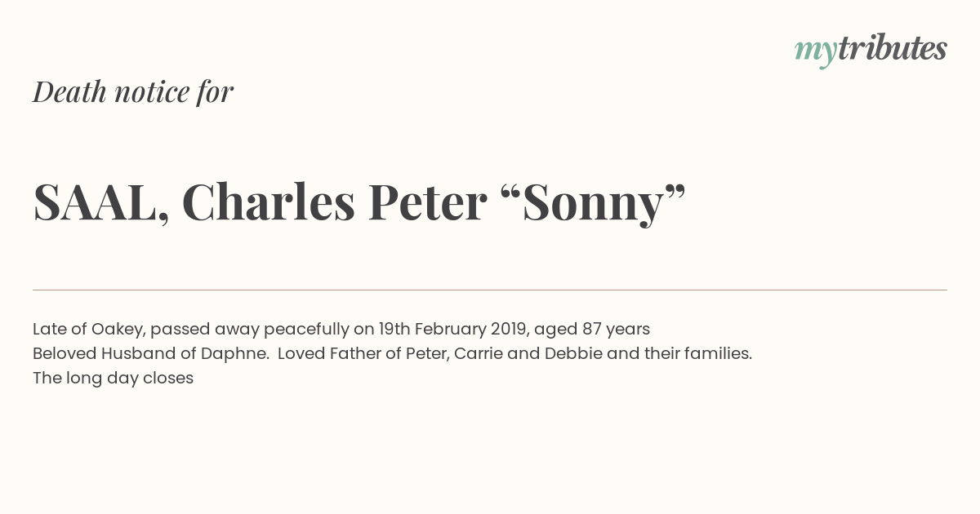980x514 pixels.
Task: Click the nickname "Sonny" in the title
Action: point(593,202)
